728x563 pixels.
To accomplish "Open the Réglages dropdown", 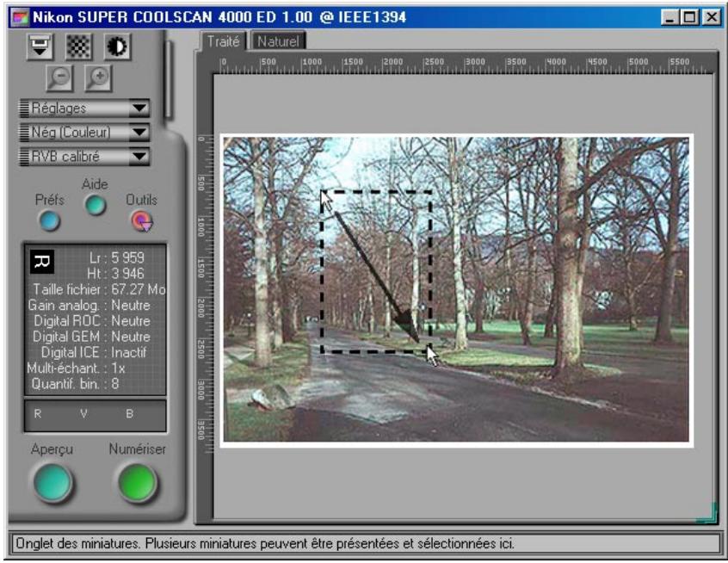I will (84, 108).
